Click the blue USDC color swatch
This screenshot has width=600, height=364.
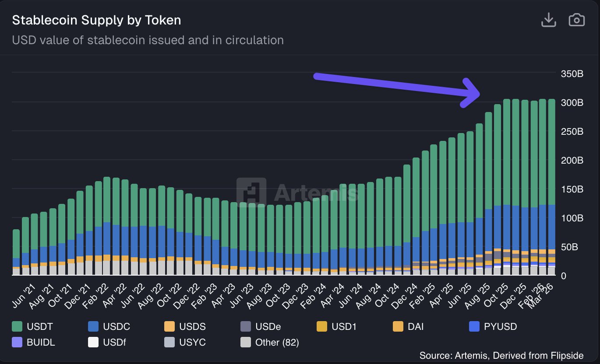click(93, 326)
